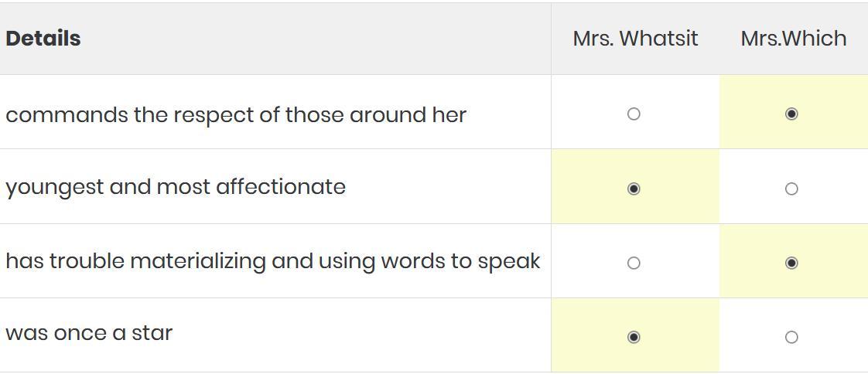The height and width of the screenshot is (374, 868).
Task: Click the 'was once a star' label
Action: (x=89, y=333)
